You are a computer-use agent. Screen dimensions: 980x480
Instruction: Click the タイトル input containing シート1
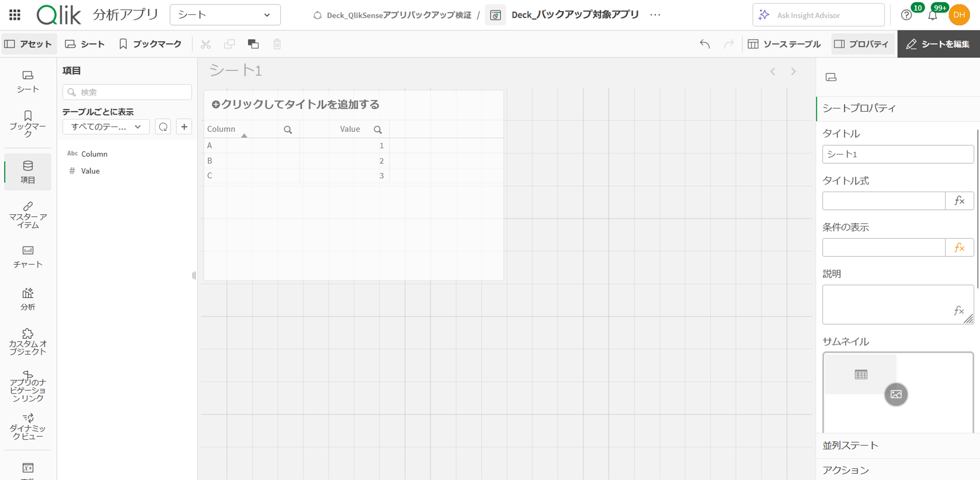coord(897,154)
